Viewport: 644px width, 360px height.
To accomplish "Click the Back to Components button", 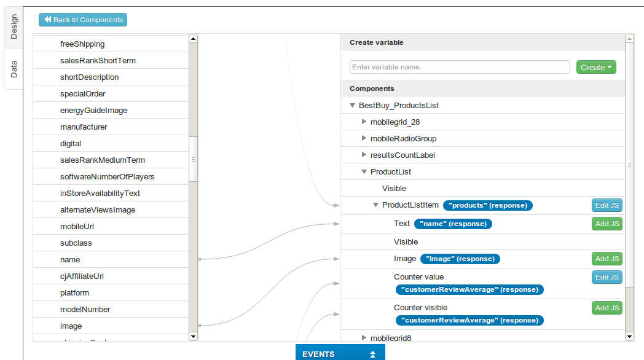I will (x=83, y=20).
